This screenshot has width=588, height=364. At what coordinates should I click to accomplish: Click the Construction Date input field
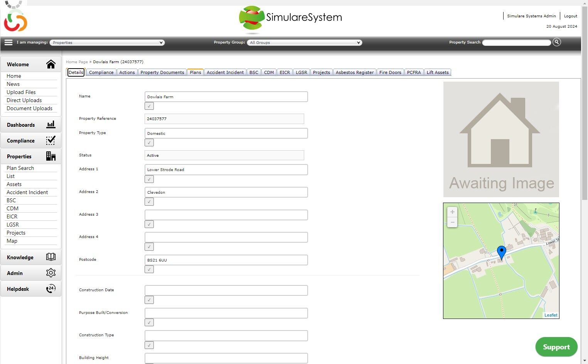226,290
